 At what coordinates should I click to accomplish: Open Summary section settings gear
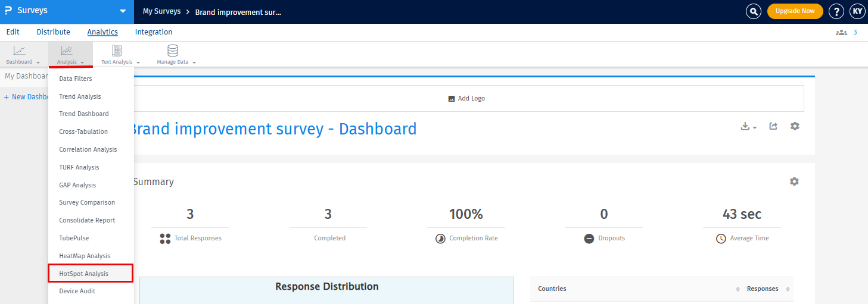click(794, 181)
